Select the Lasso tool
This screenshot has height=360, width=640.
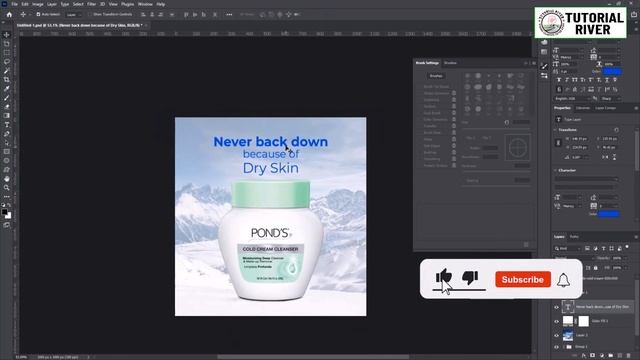7,62
